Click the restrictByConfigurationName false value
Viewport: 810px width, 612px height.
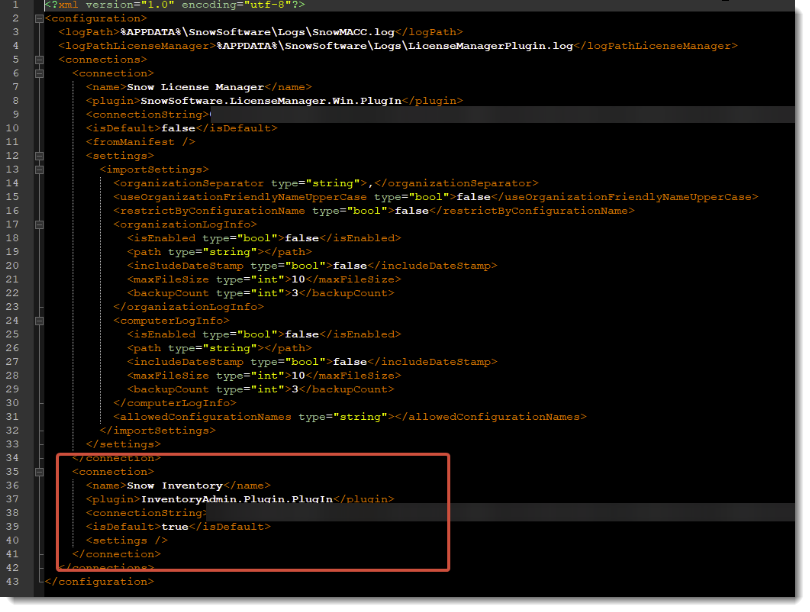[412, 211]
